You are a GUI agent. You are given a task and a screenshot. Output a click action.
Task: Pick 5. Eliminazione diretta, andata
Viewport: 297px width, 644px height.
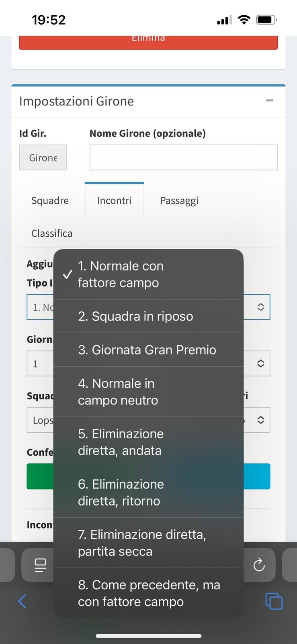tap(148, 442)
